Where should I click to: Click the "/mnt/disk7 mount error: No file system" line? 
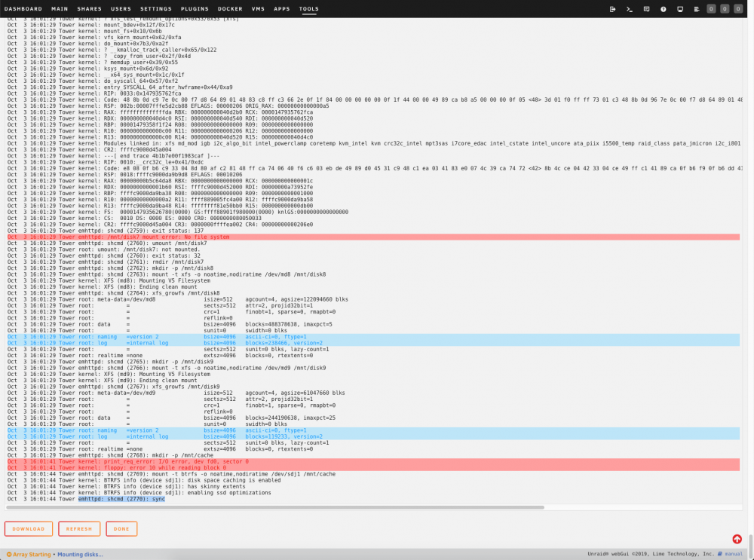[x=373, y=237]
